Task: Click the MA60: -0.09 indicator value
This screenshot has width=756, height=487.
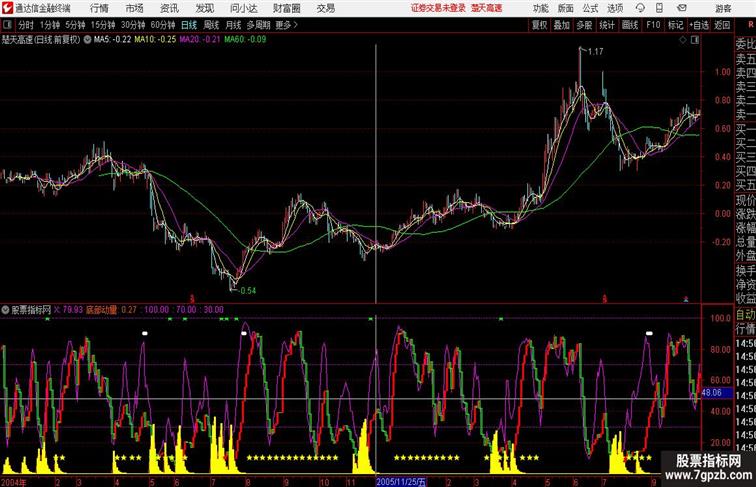Action: [245, 40]
